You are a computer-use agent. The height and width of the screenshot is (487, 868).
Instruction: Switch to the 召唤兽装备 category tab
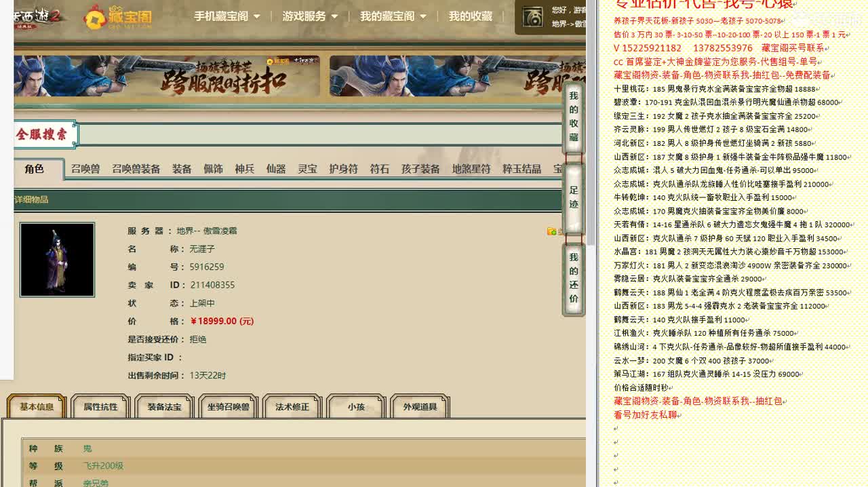coord(136,169)
